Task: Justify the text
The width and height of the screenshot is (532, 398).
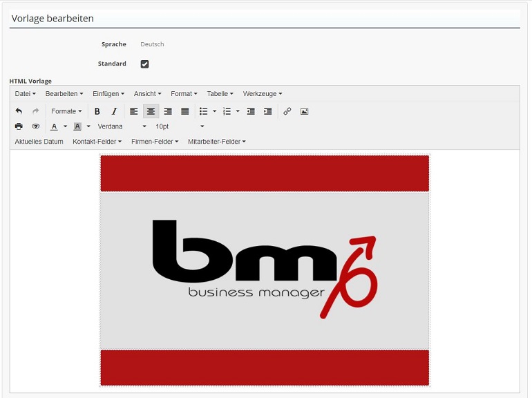Action: [x=185, y=111]
